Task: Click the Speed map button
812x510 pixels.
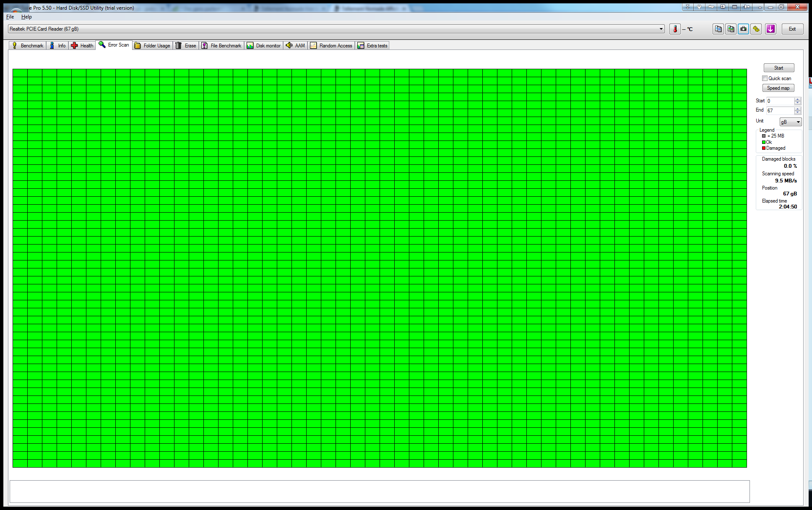Action: (778, 88)
